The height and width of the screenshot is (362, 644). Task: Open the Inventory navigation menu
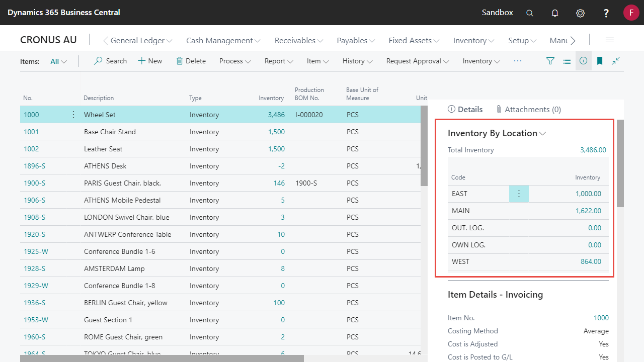tap(474, 41)
